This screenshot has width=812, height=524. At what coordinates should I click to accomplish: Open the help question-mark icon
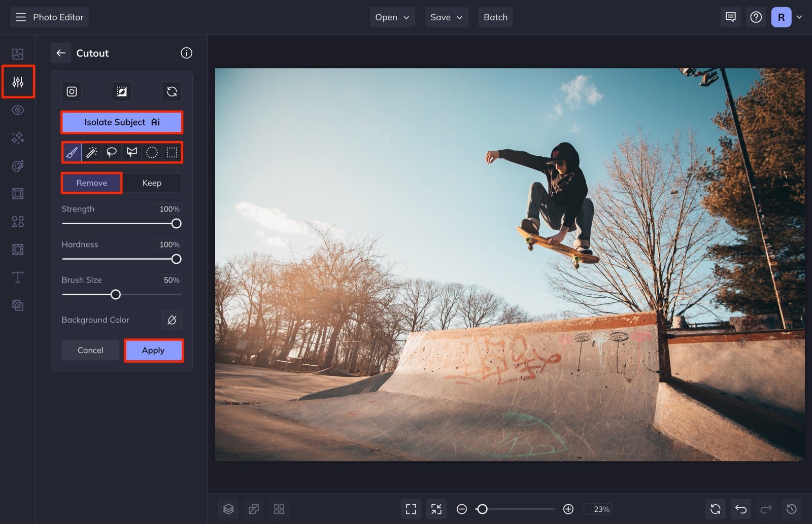[x=756, y=17]
